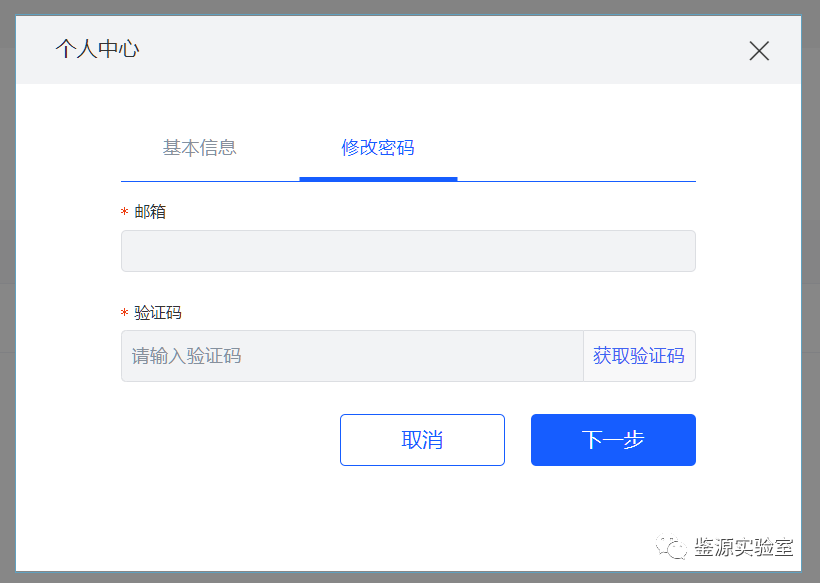The image size is (820, 583).
Task: Click the 鉴源实验室 watermark text
Action: [x=744, y=548]
